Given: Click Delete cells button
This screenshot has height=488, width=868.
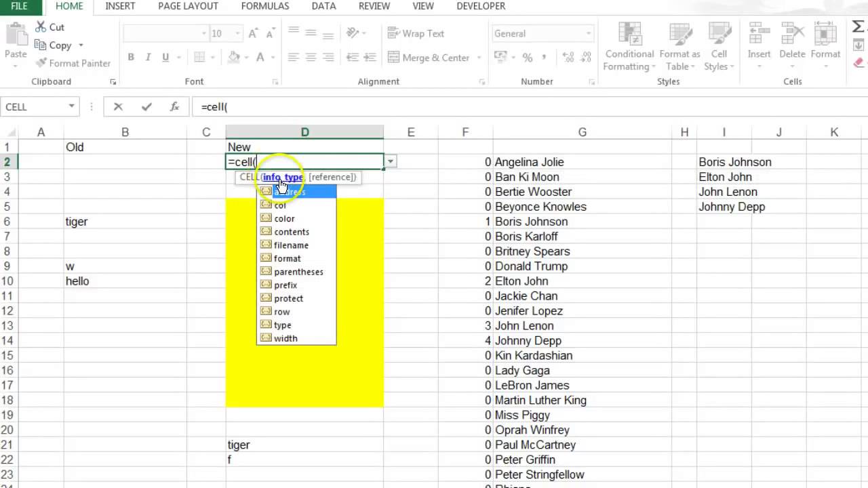Looking at the screenshot, I should coord(792,46).
